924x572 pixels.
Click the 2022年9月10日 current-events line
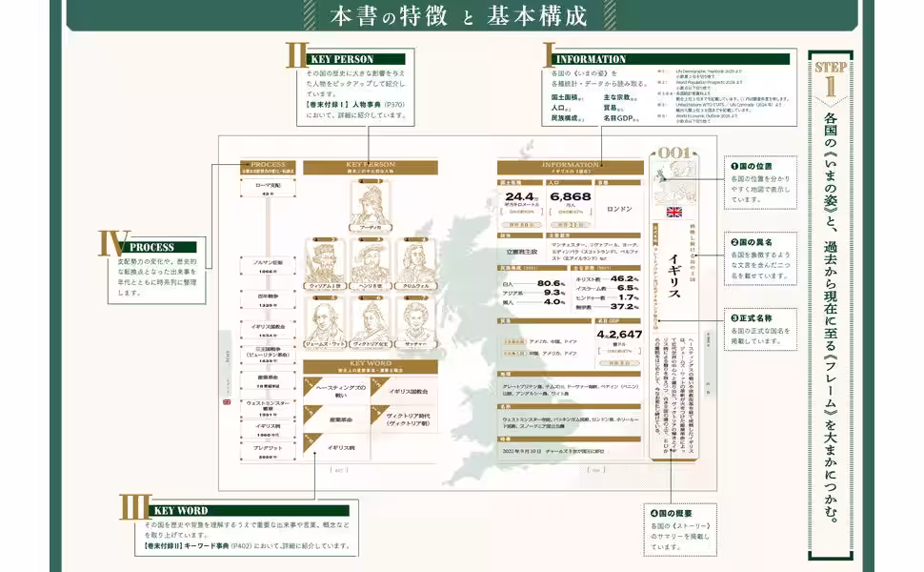(553, 451)
